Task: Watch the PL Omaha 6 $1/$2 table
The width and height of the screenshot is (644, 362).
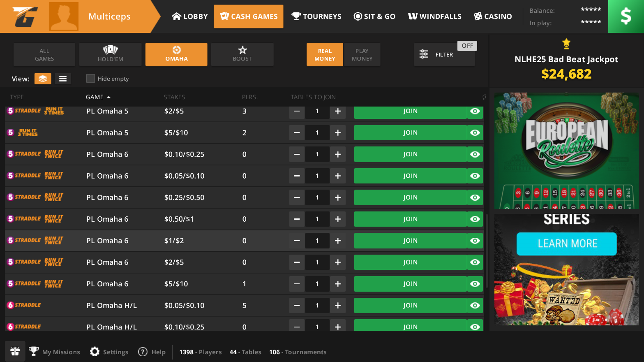Action: click(475, 241)
